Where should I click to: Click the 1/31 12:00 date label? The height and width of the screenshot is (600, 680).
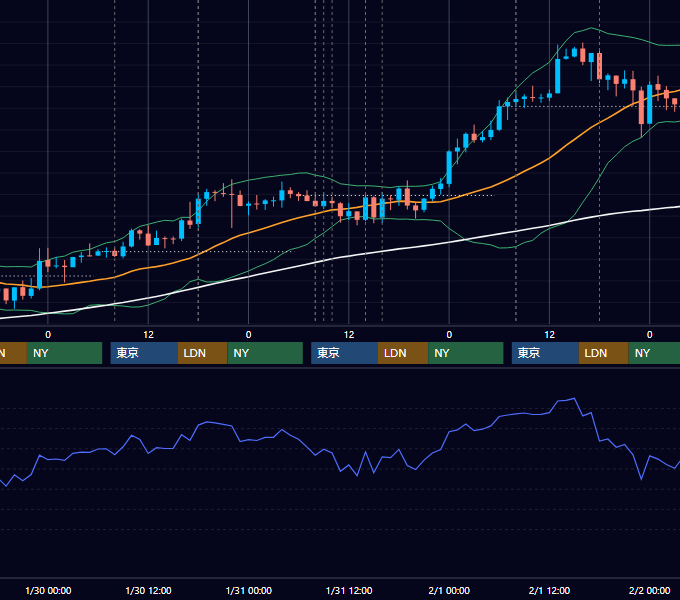click(349, 590)
